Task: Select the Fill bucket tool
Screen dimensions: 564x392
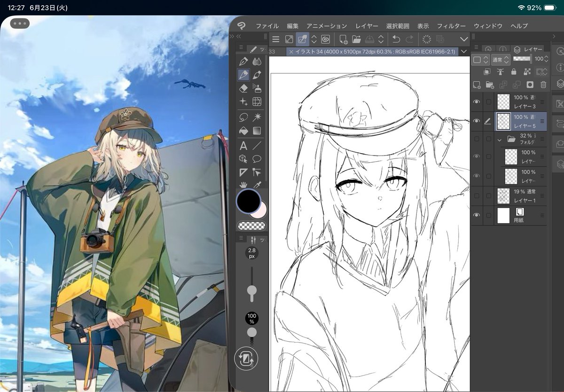Action: 243,131
